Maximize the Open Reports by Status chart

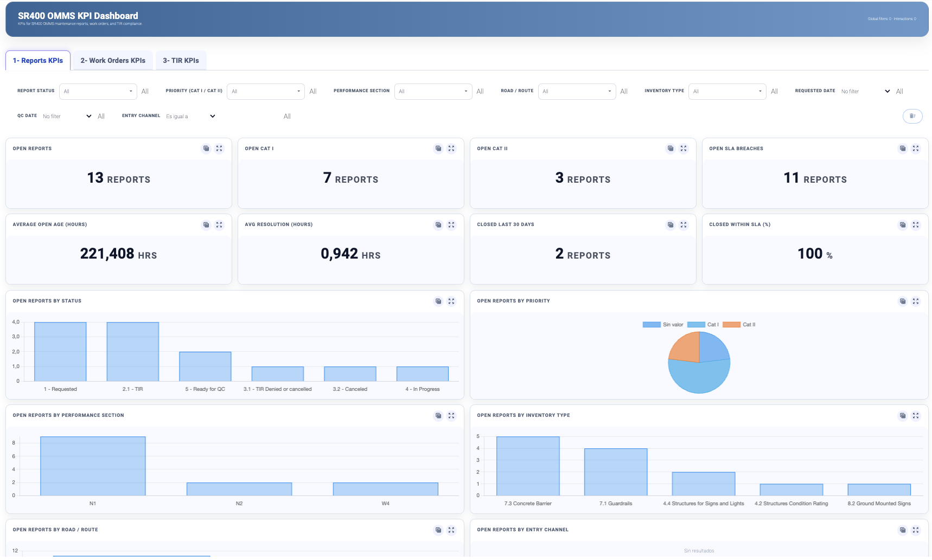pos(451,301)
